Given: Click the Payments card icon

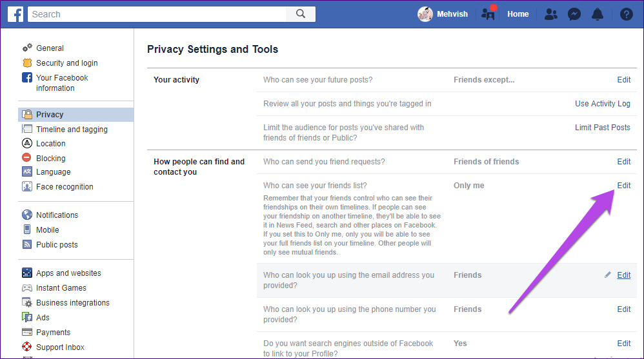Looking at the screenshot, I should (x=27, y=332).
